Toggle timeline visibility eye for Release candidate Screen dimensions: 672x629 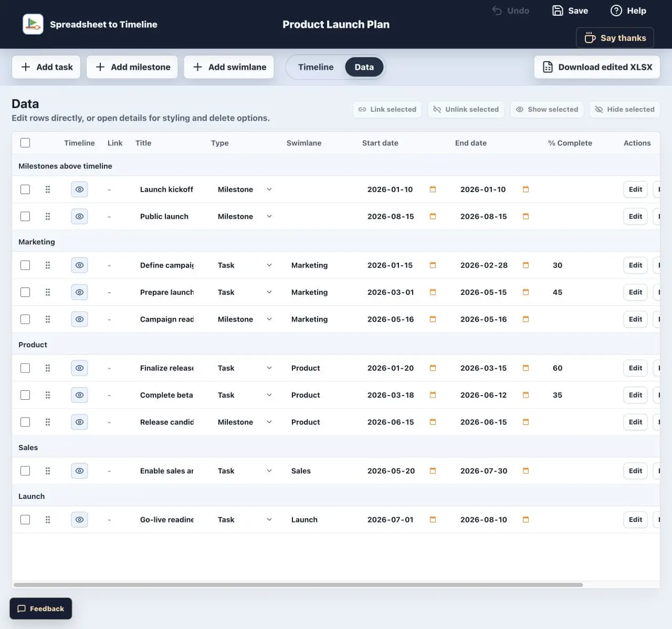[79, 422]
